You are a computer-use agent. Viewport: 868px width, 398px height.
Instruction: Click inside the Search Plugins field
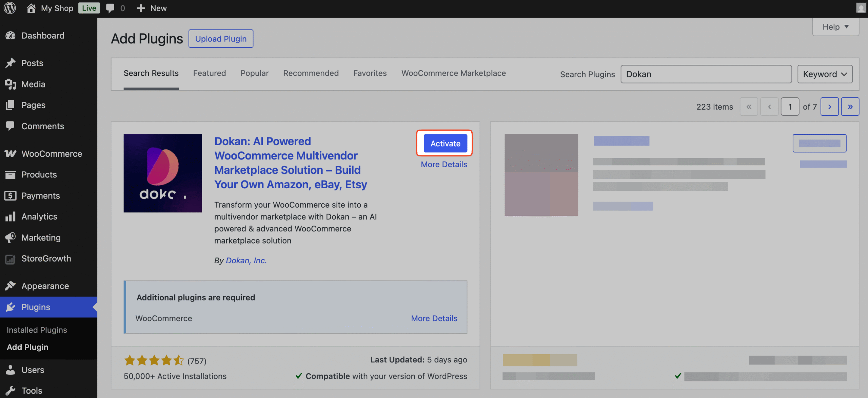click(706, 74)
